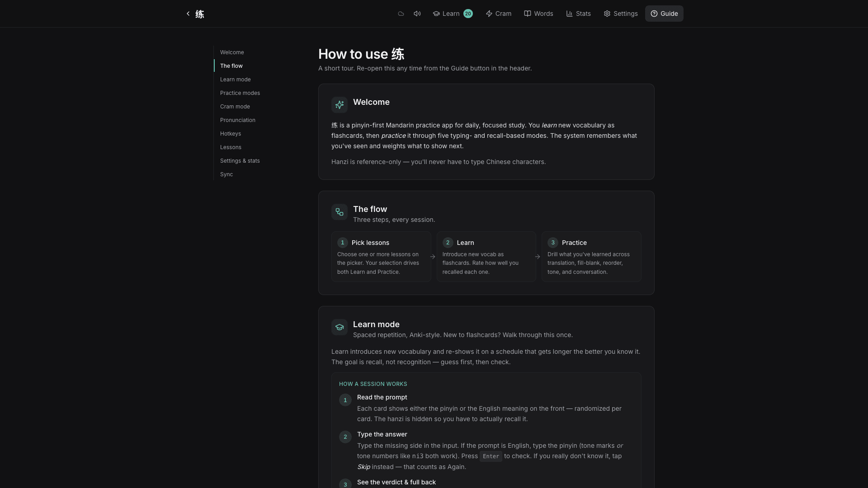Screen dimensions: 868x488
Task: Click the See the verdict & full back title
Action: pyautogui.click(x=396, y=482)
